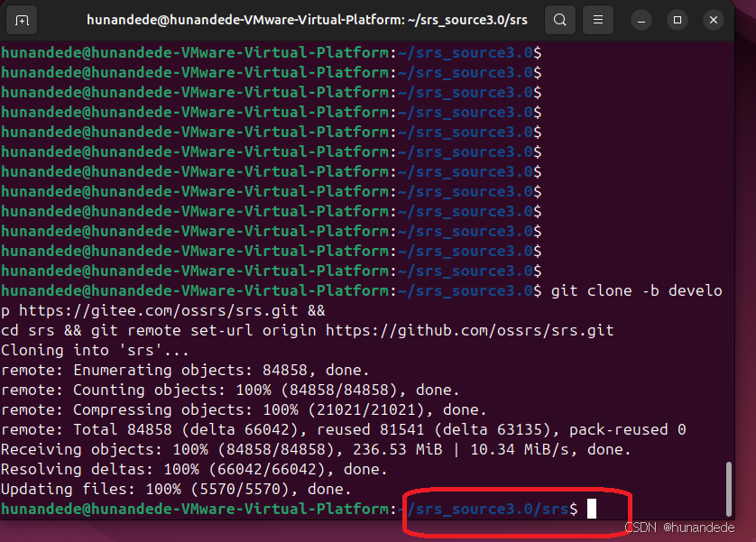
Task: Click the '~/srs_source3.0/srs' prompt path
Action: [x=484, y=509]
